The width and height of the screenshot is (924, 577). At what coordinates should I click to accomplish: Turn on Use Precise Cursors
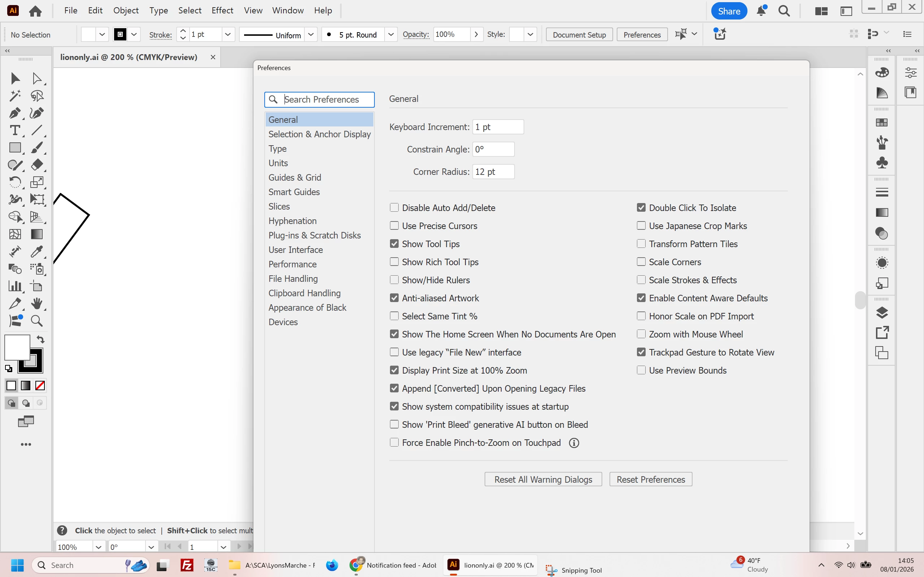[394, 225]
